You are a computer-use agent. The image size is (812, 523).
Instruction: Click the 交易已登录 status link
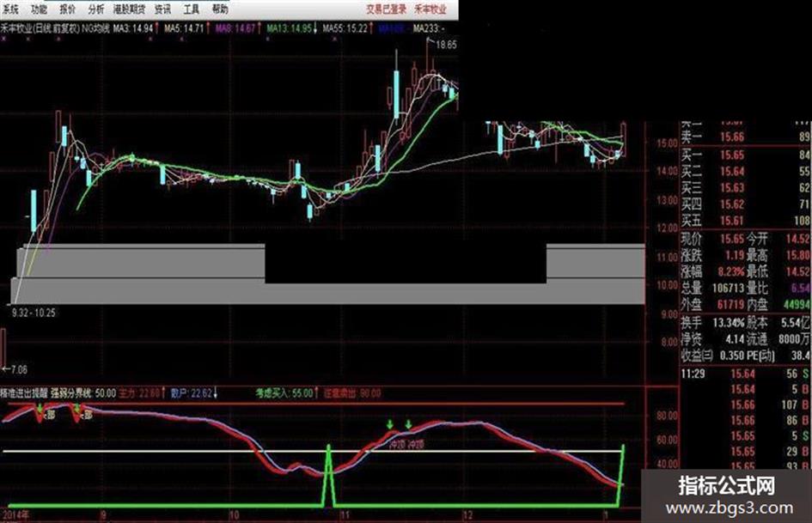(387, 9)
